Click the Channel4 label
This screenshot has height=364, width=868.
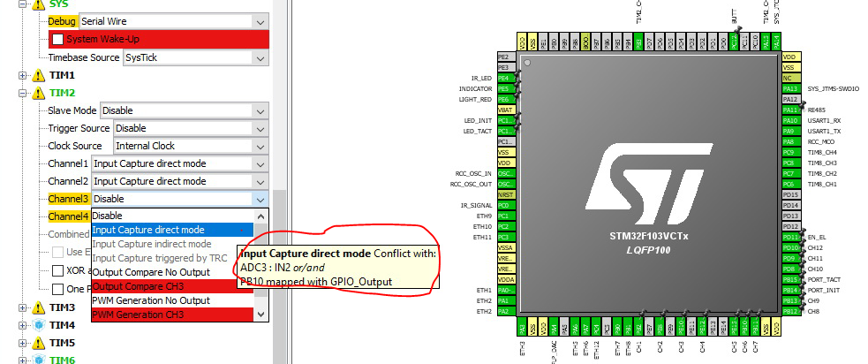pyautogui.click(x=69, y=216)
